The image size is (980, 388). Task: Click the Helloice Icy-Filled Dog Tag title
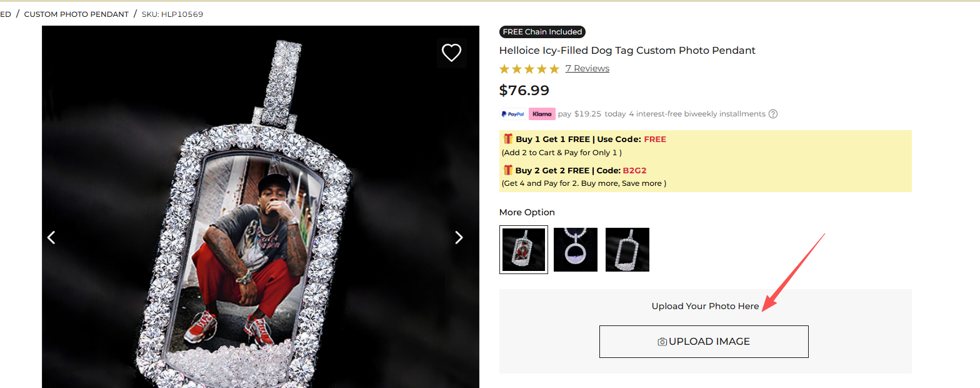(x=627, y=51)
